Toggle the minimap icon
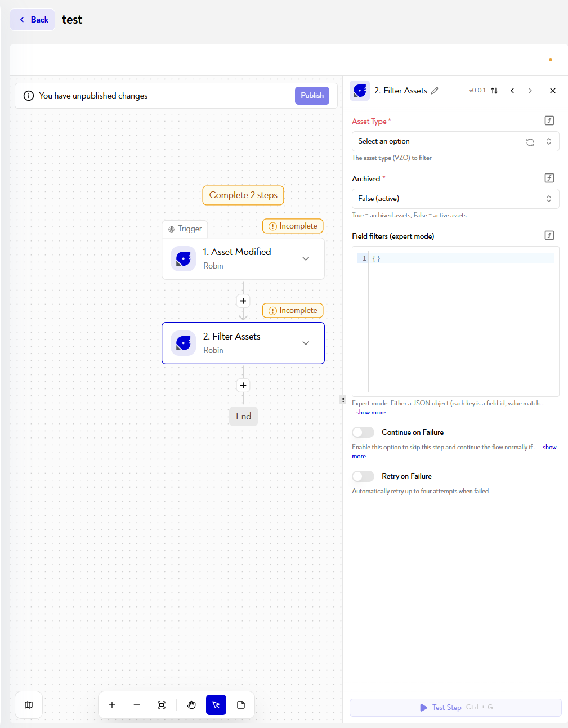Image resolution: width=568 pixels, height=728 pixels. click(29, 705)
